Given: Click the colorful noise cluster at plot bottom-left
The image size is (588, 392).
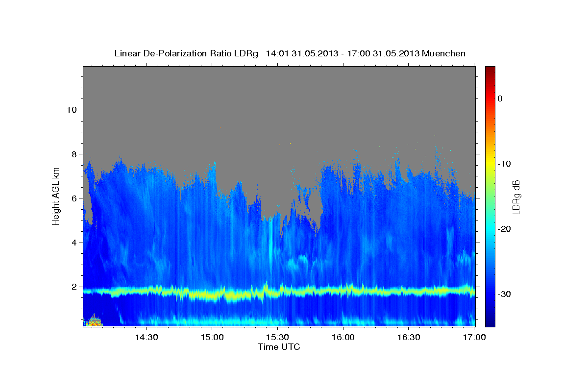Looking at the screenshot, I should click(x=94, y=321).
